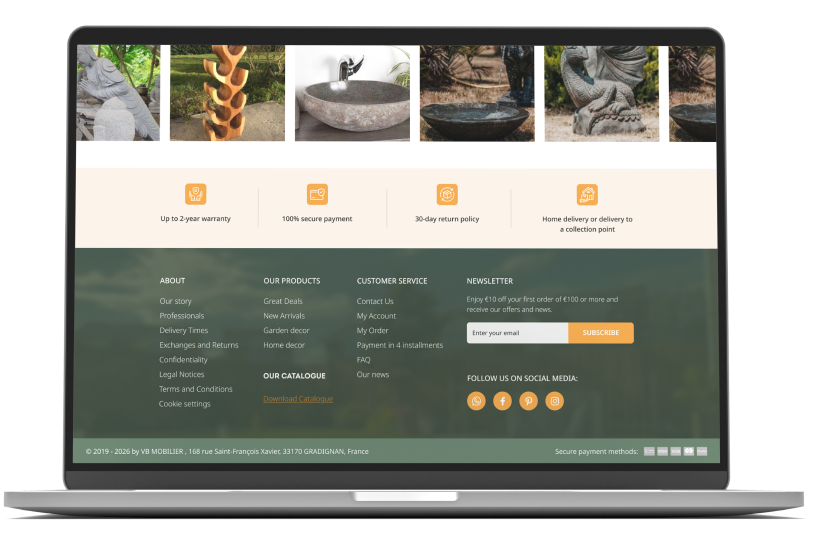Open the Terms and Conditions link
The height and width of the screenshot is (548, 816).
click(196, 389)
